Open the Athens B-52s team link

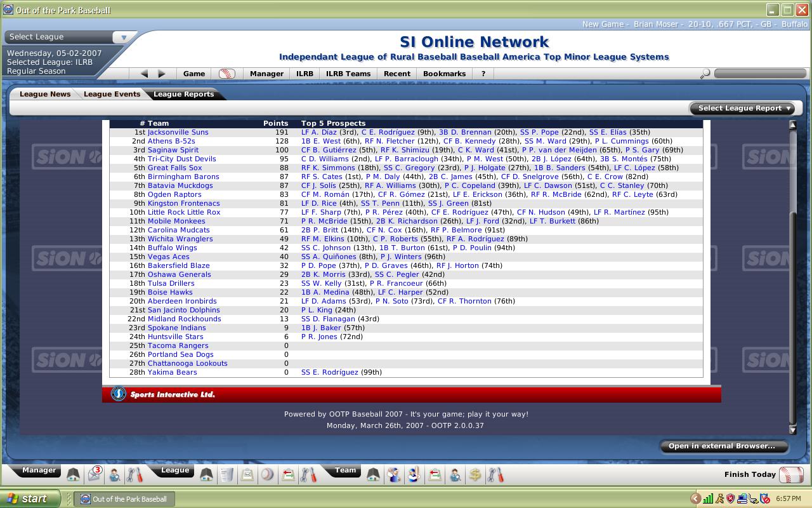click(x=171, y=141)
